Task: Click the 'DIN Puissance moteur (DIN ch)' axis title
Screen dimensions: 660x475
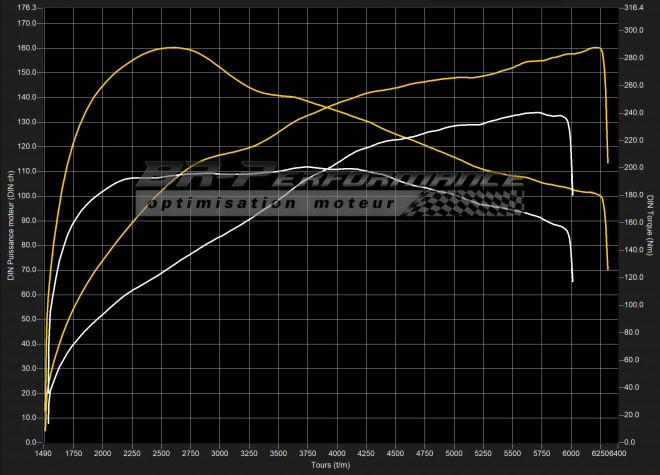Action: click(11, 226)
